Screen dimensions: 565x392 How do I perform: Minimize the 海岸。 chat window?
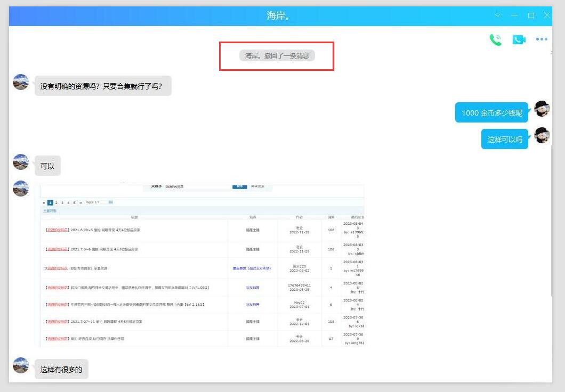pos(514,16)
